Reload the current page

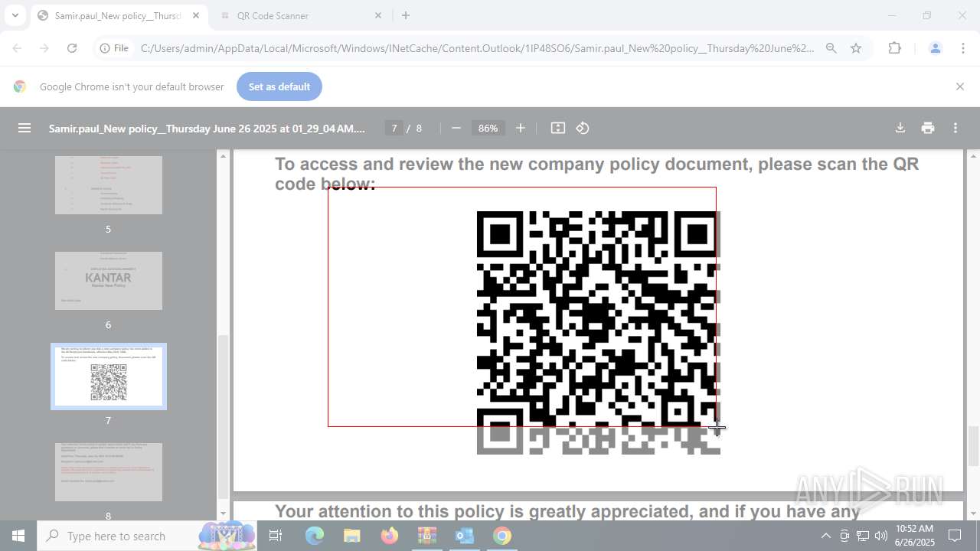tap(72, 48)
